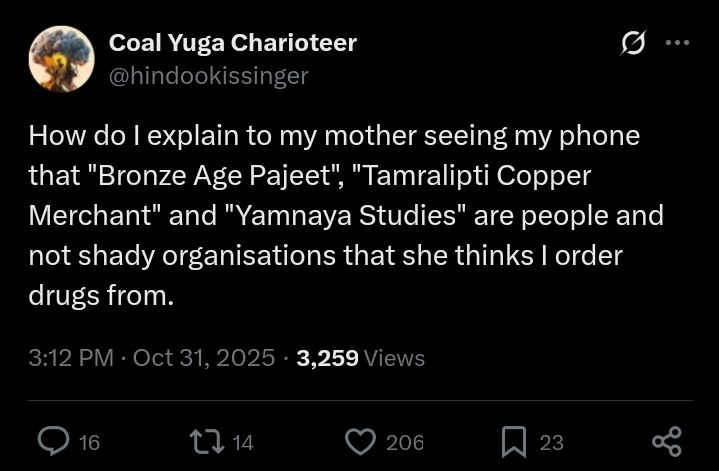This screenshot has height=471, width=719.
Task: Click the Grok slashed-circle icon
Action: (x=632, y=43)
